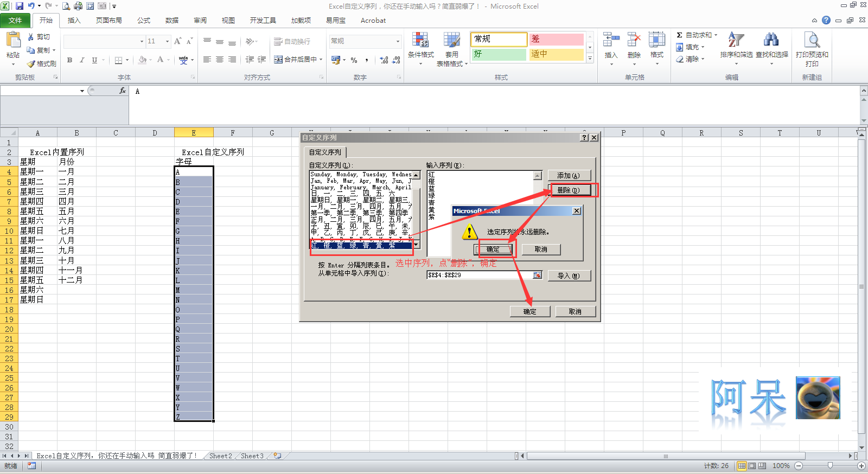Decrease decimal places

click(397, 60)
